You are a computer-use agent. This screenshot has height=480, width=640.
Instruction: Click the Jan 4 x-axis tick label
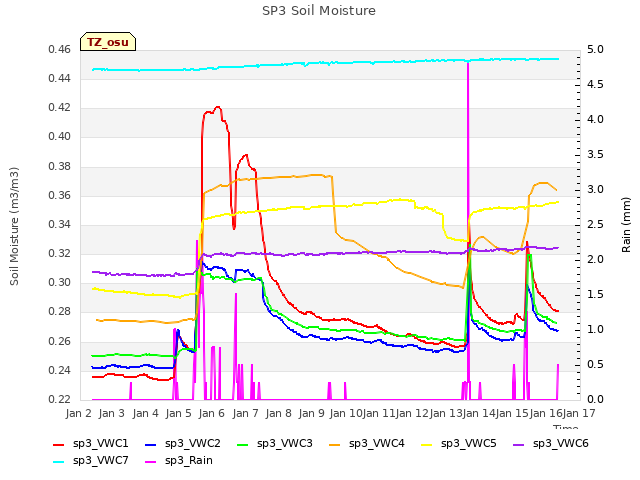[145, 413]
